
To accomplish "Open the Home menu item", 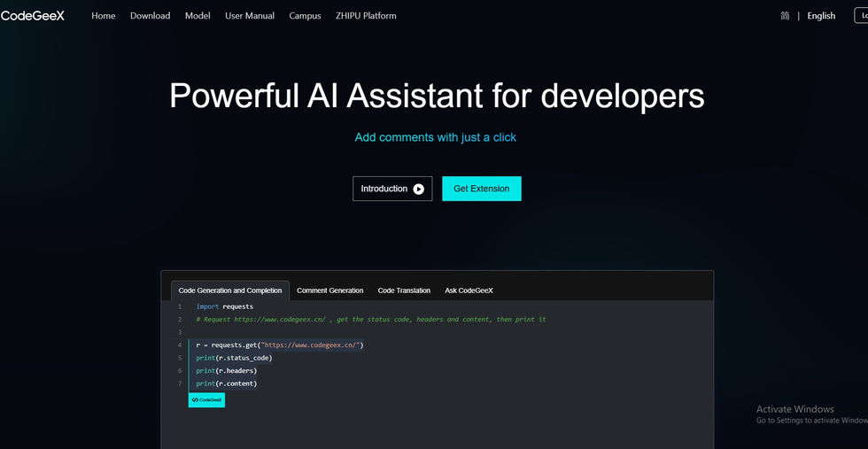I will (104, 16).
